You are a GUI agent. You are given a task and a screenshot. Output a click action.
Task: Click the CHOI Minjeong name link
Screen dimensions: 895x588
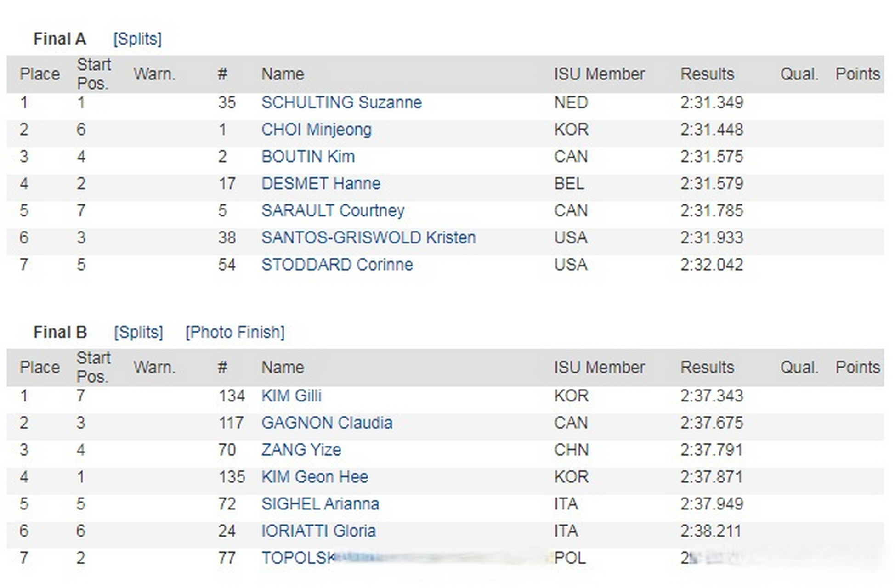tap(317, 130)
